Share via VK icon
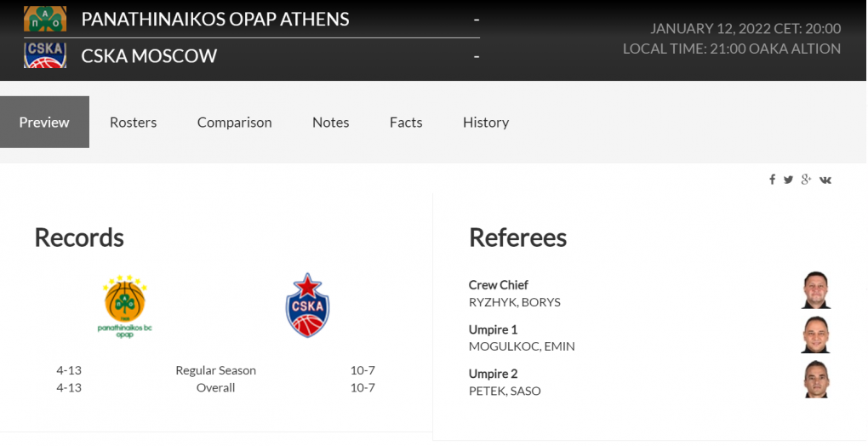 click(x=825, y=180)
